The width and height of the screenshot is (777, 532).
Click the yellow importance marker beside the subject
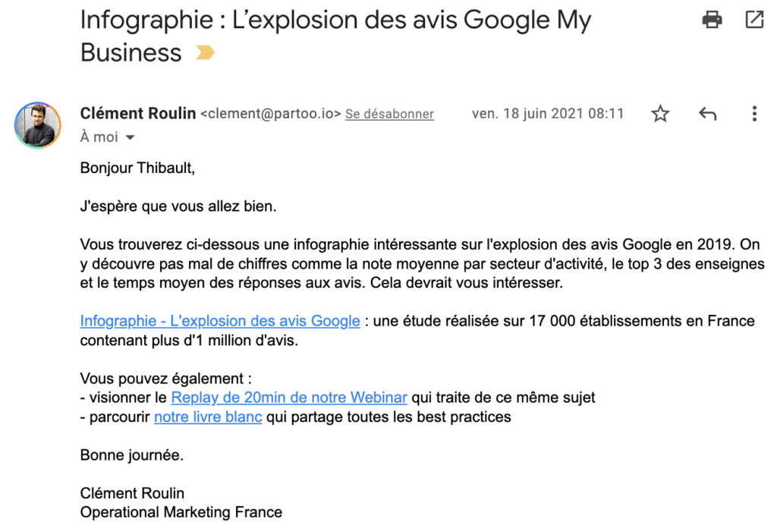(205, 52)
